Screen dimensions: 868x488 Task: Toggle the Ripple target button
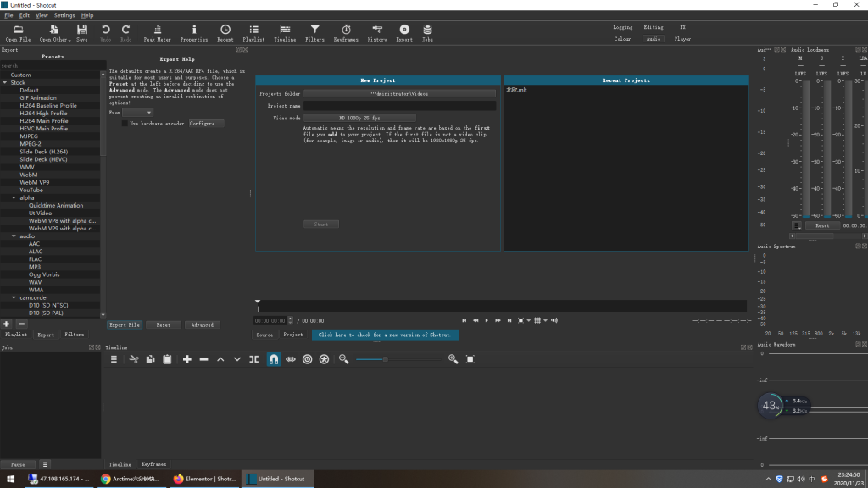307,359
